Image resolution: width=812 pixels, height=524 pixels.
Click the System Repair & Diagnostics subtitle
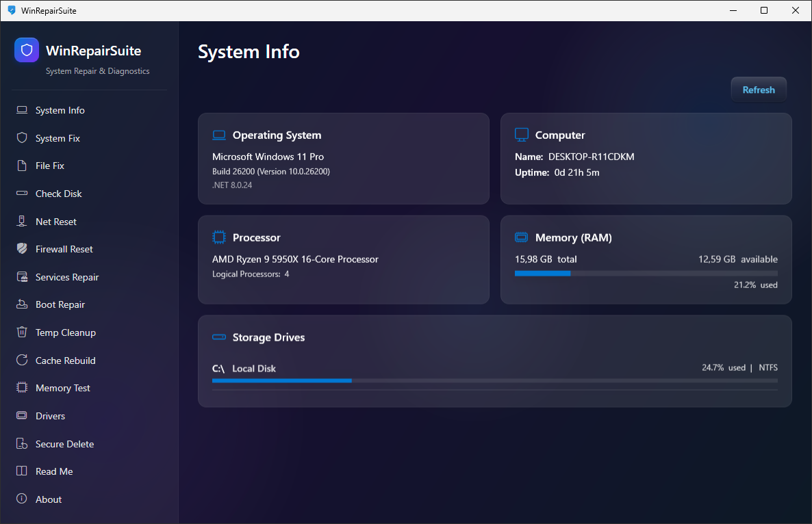[97, 71]
